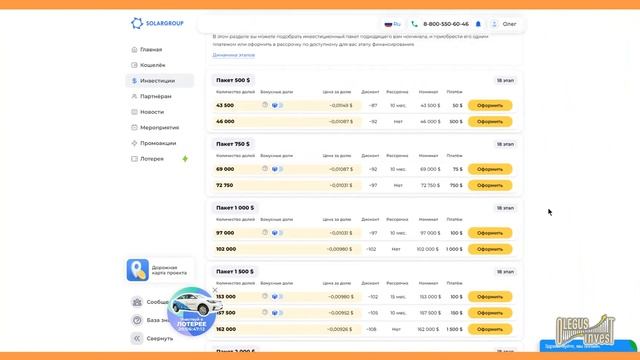640x360 pixels.
Task: Close the lottery car popup
Action: point(215,290)
